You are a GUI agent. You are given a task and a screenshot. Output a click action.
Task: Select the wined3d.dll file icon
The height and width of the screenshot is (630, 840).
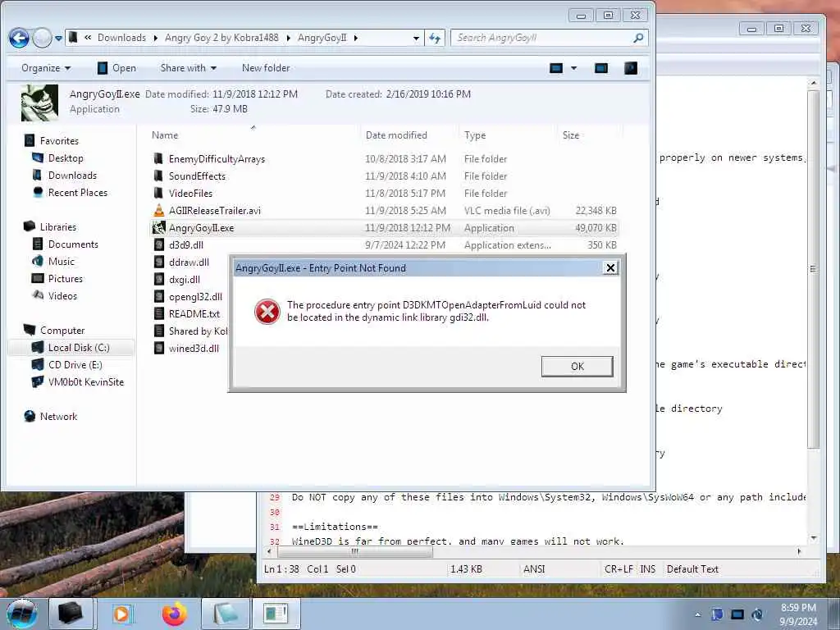point(158,348)
